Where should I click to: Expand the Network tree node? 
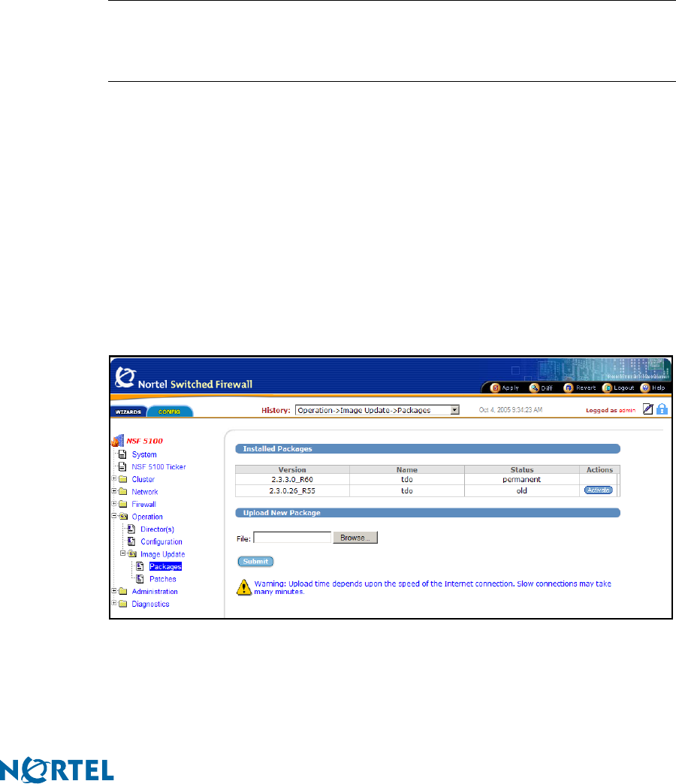[x=114, y=491]
